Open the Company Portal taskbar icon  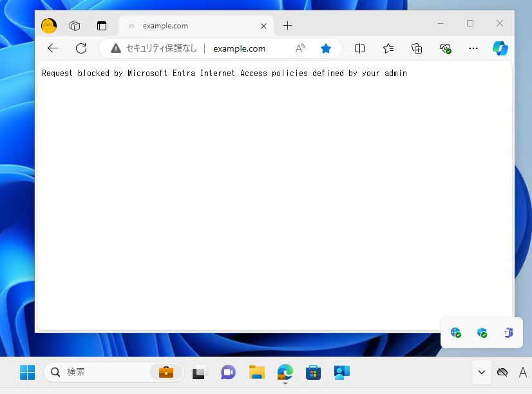pyautogui.click(x=341, y=372)
